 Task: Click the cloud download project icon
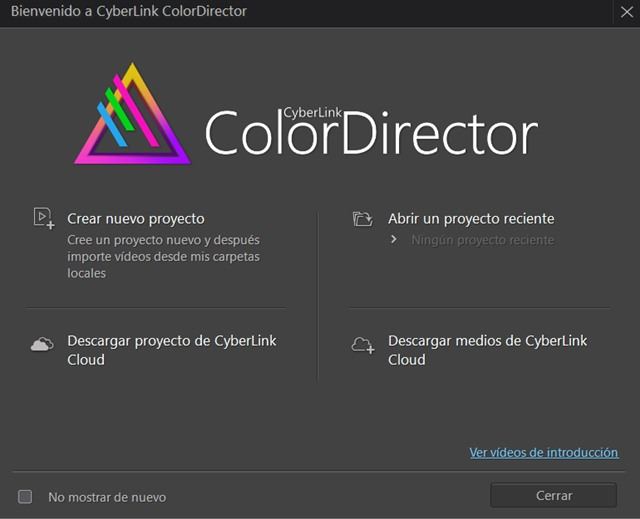(42, 344)
